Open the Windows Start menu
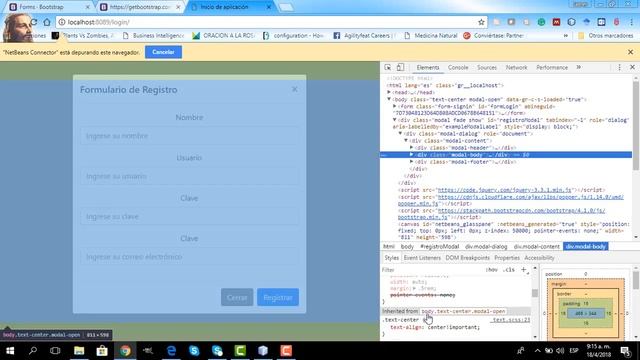Image resolution: width=640 pixels, height=360 pixels. tap(10, 351)
